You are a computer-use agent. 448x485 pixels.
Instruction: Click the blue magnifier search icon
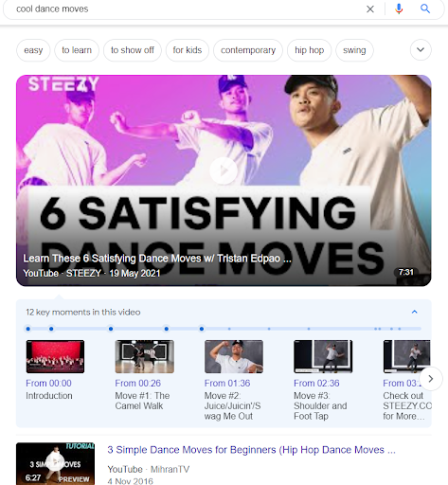click(x=425, y=9)
